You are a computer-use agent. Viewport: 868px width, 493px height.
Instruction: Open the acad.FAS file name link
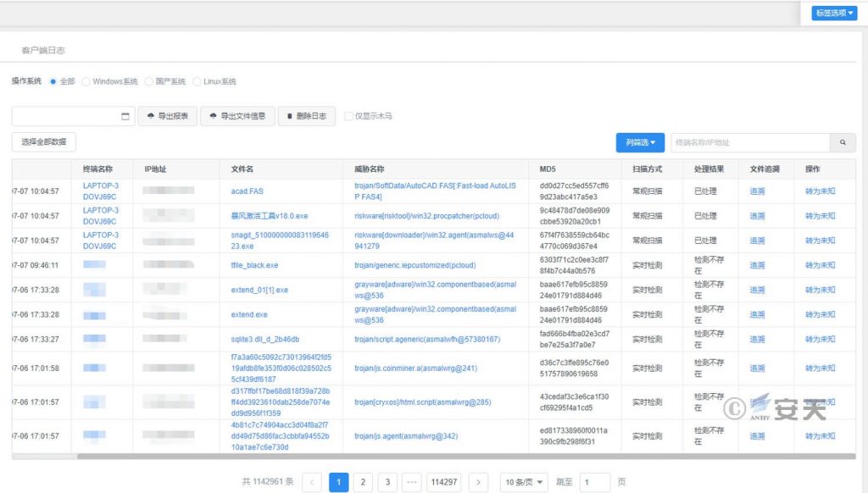click(247, 191)
